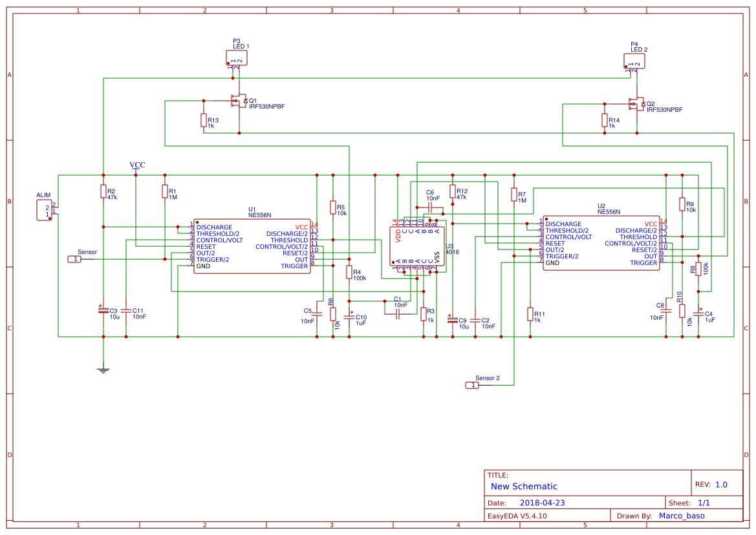Click U2 pin label RESET/2
The image size is (756, 535).
click(644, 250)
